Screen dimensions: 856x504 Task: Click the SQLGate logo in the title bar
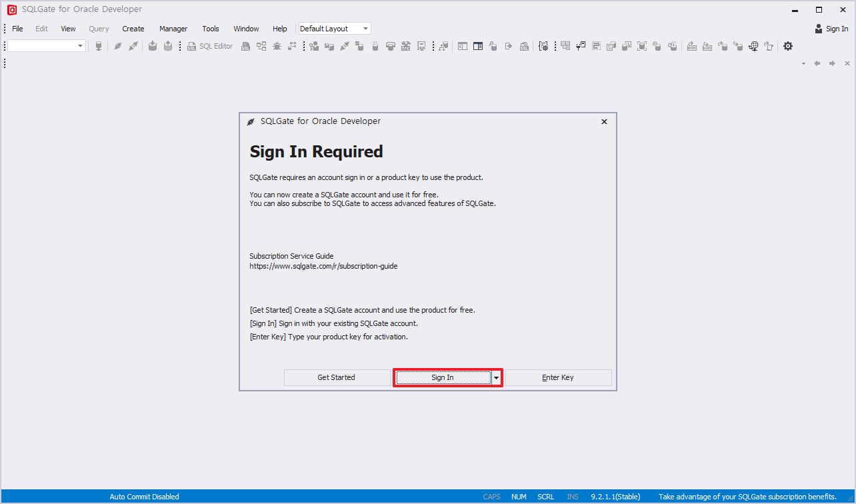[x=12, y=10]
